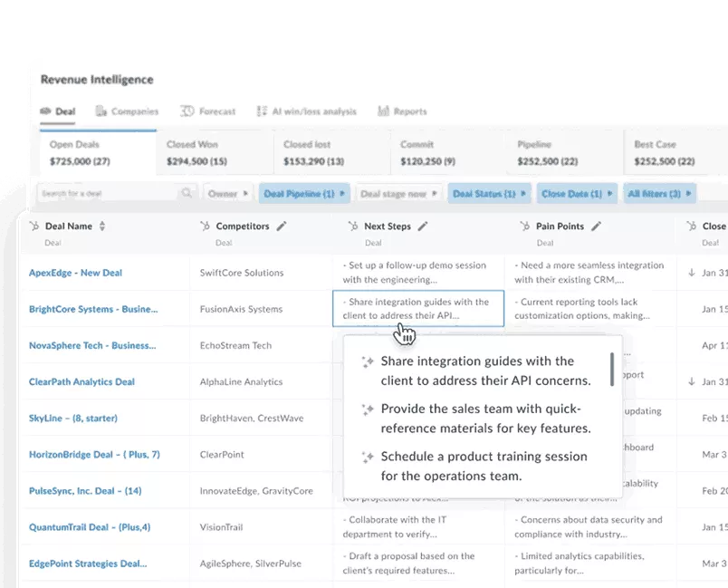
Task: Click HubSpot icon beside Close header
Action: [692, 227]
